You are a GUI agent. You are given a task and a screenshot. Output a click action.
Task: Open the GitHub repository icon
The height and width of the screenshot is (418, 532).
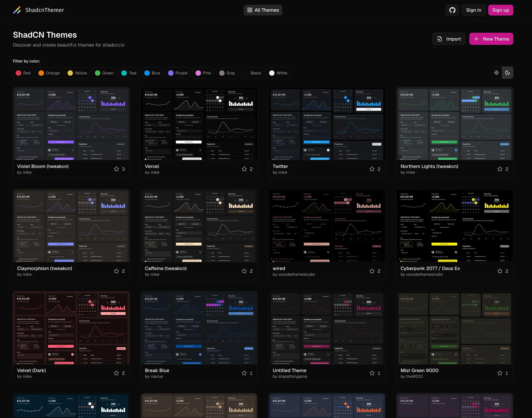(x=452, y=10)
